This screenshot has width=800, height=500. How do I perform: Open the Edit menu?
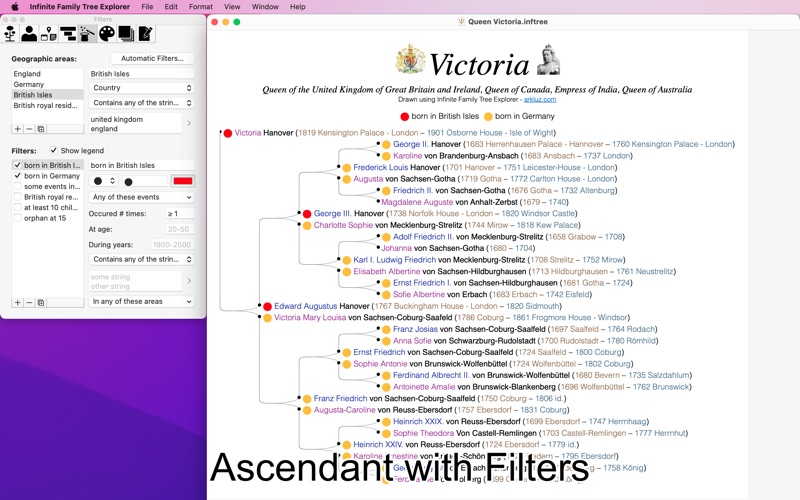[x=171, y=7]
